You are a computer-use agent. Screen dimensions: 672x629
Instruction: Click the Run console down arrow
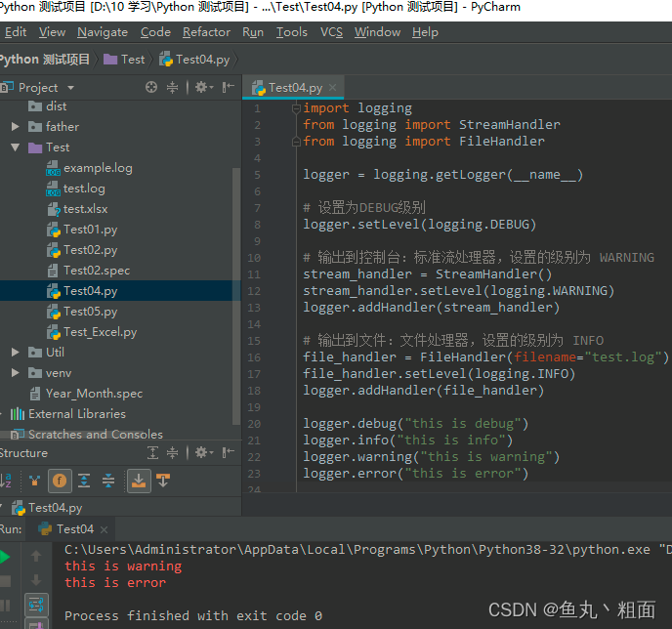[x=36, y=580]
